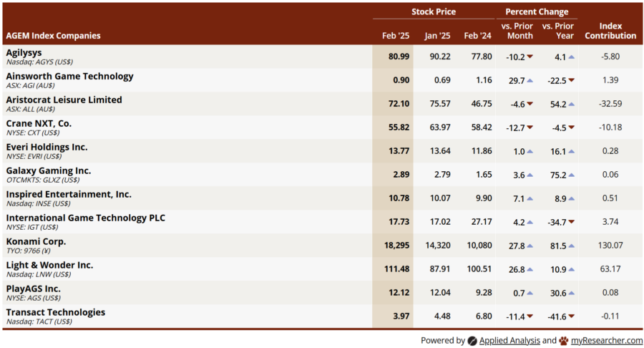Screen dimensions: 644x348
Task: Click Ainsworth prior month blue up arrow
Action: pyautogui.click(x=530, y=81)
